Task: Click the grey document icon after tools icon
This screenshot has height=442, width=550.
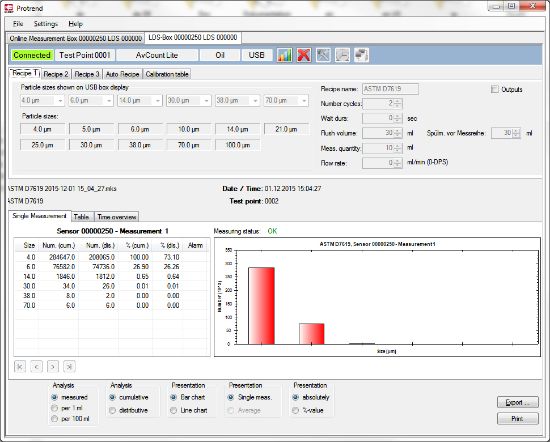Action: point(342,55)
